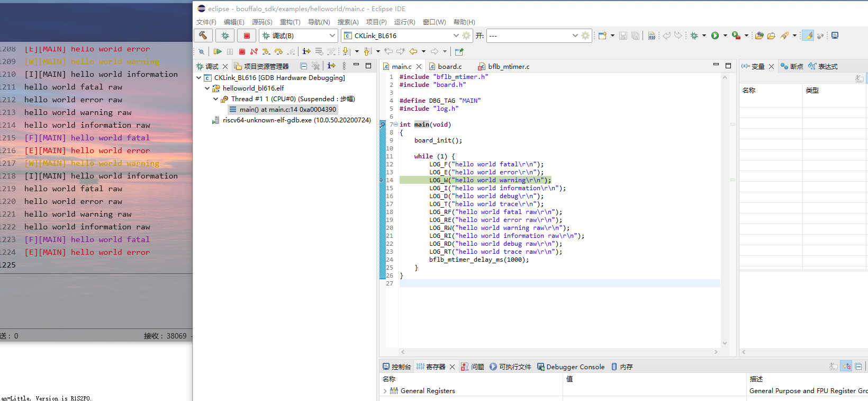Toggle Mark Occurrences highlighter icon
Screen dimensions: 868x401
point(808,35)
